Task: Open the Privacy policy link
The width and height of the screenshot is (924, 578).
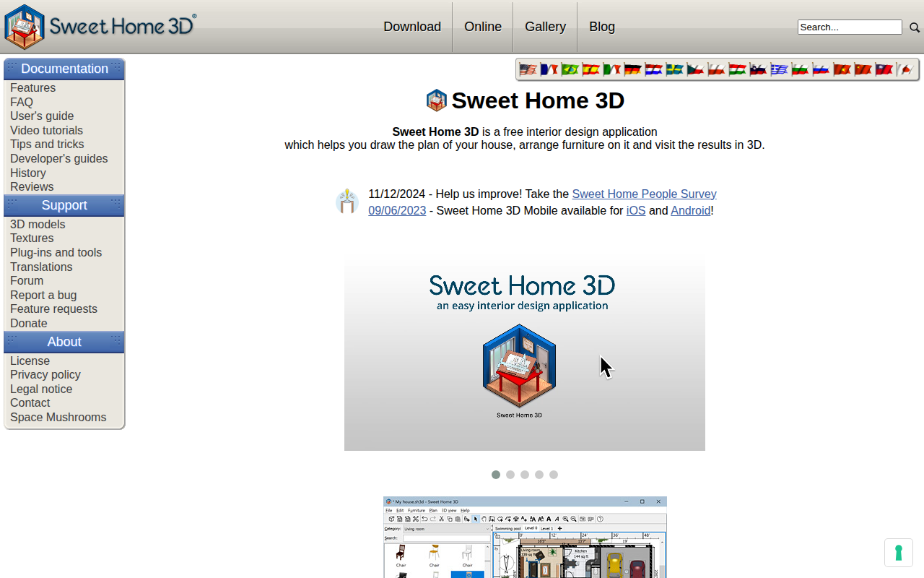Action: coord(45,374)
